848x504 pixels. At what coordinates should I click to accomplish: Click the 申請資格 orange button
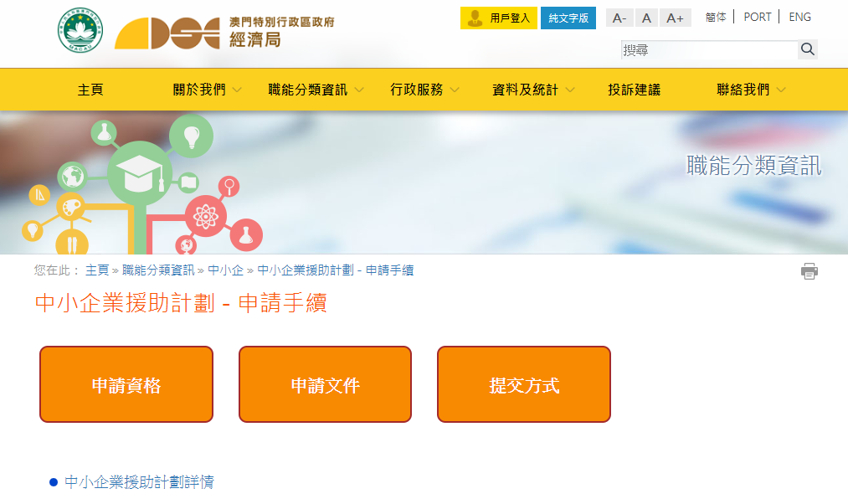click(x=126, y=385)
